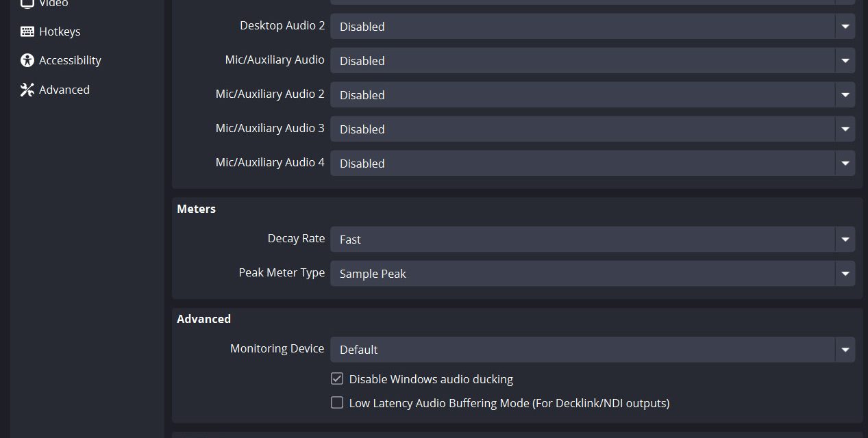Click the Advanced tools icon in sidebar
Screen dimensions: 868x438
[27, 90]
